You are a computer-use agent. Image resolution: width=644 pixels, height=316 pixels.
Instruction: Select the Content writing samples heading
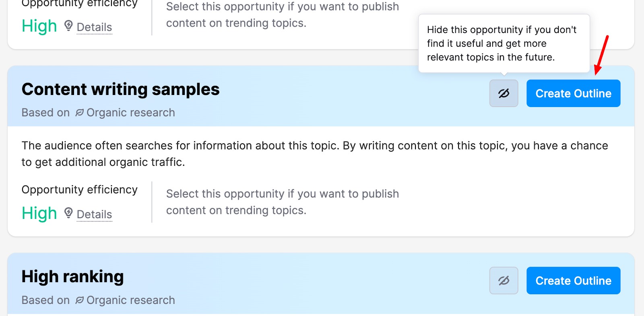pos(120,89)
